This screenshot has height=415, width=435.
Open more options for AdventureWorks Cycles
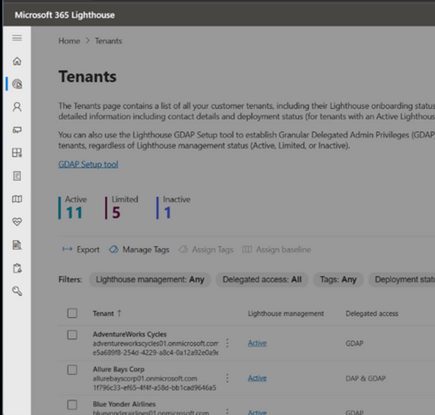227,343
